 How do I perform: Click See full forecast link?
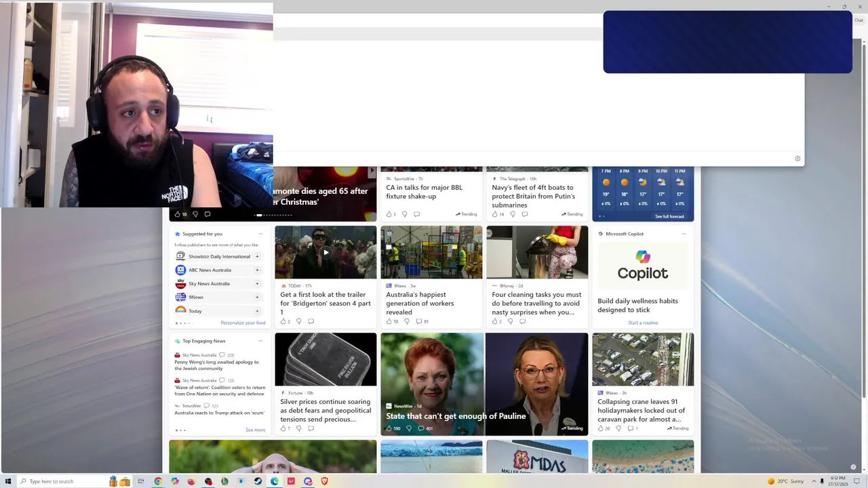point(669,216)
